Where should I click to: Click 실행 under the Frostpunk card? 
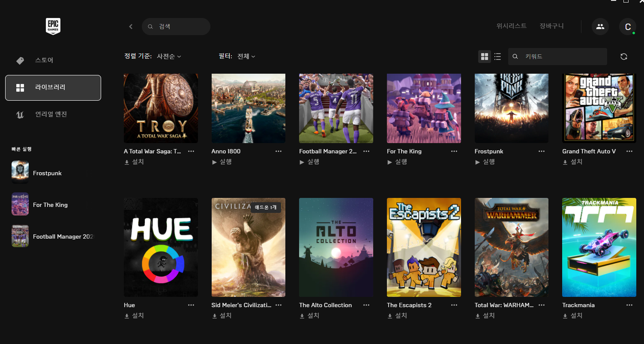pos(486,162)
